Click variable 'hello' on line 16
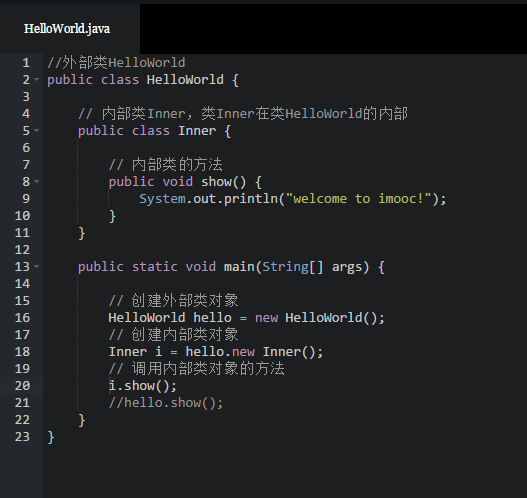The image size is (527, 498). click(212, 318)
